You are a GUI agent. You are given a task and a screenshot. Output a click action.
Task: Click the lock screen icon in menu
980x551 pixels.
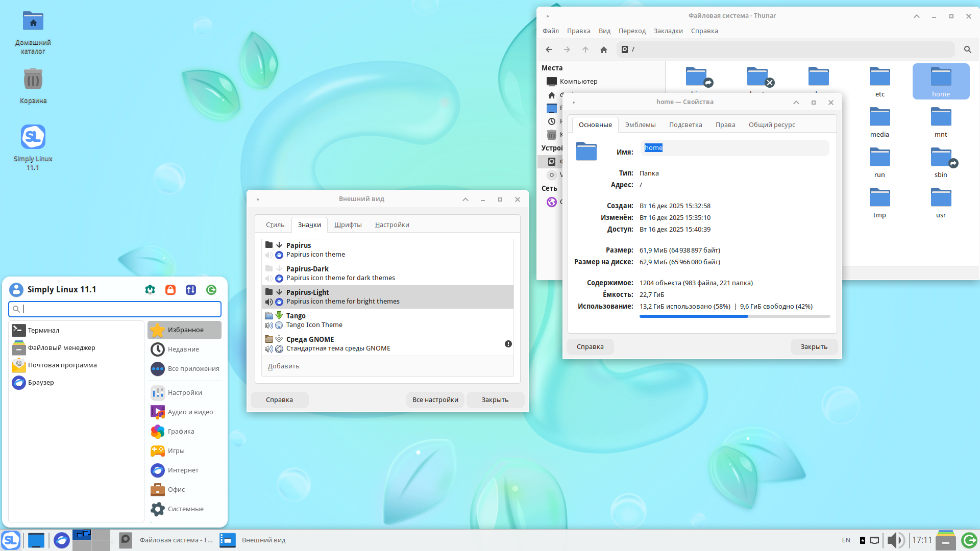pyautogui.click(x=170, y=290)
